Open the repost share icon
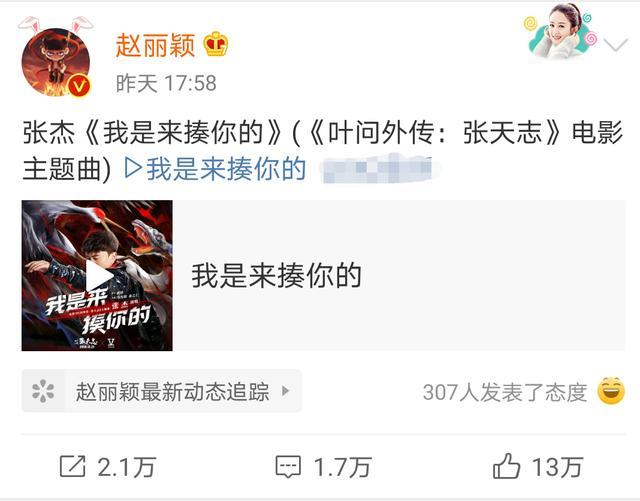This screenshot has width=640, height=501. pos(73,466)
